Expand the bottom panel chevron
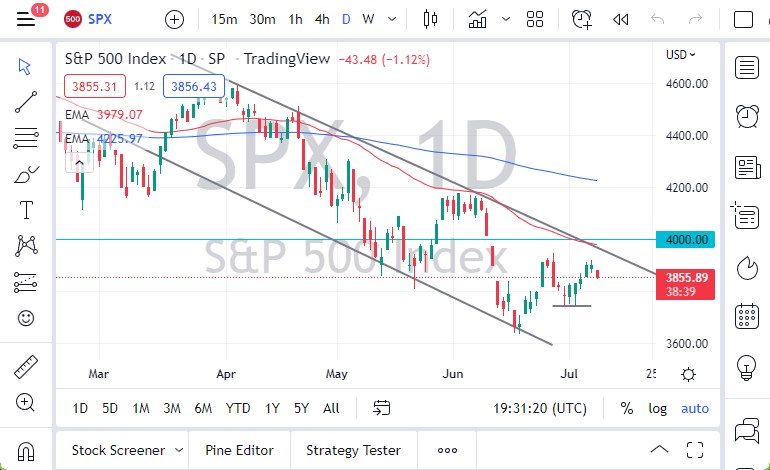The height and width of the screenshot is (470, 770). click(659, 449)
